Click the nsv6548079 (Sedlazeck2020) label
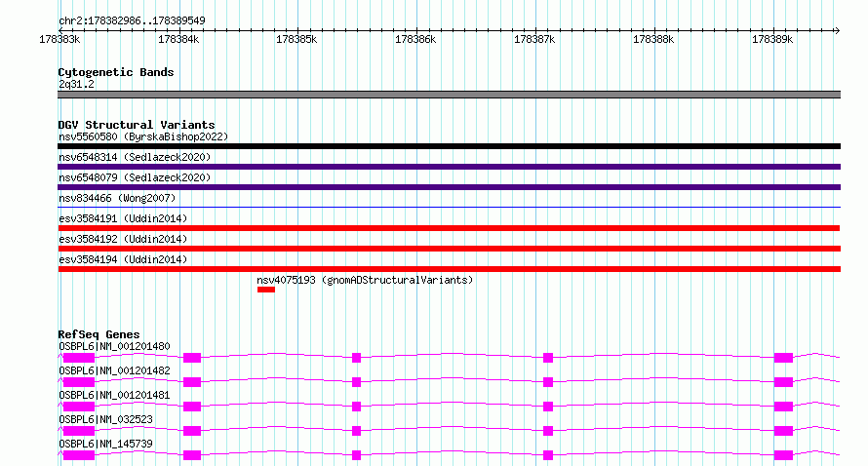The height and width of the screenshot is (466, 868). click(x=135, y=177)
